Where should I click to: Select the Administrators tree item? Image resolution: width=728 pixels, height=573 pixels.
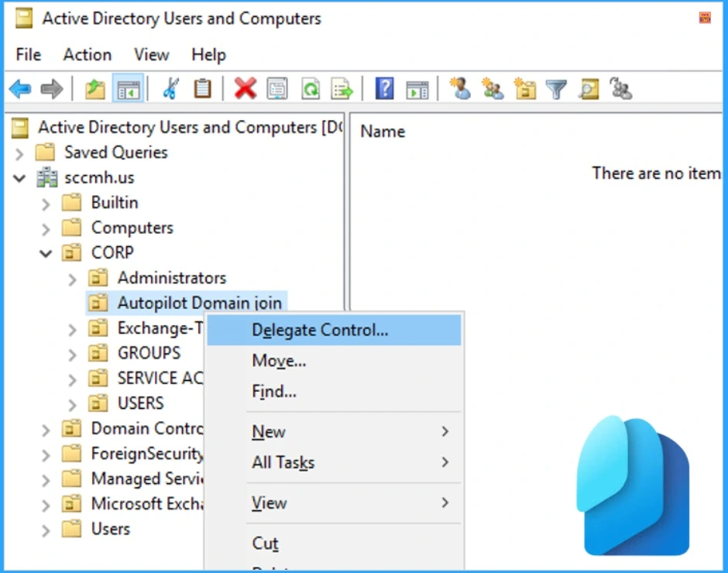171,278
